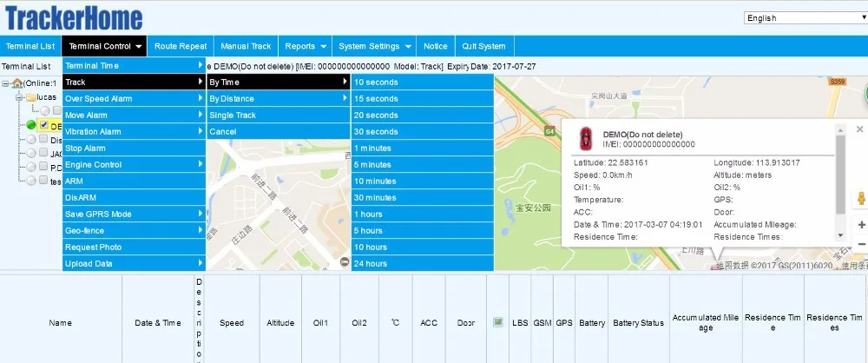Viewport: 868px width, 363px height.
Task: Set track interval to 10 hours
Action: pyautogui.click(x=423, y=247)
